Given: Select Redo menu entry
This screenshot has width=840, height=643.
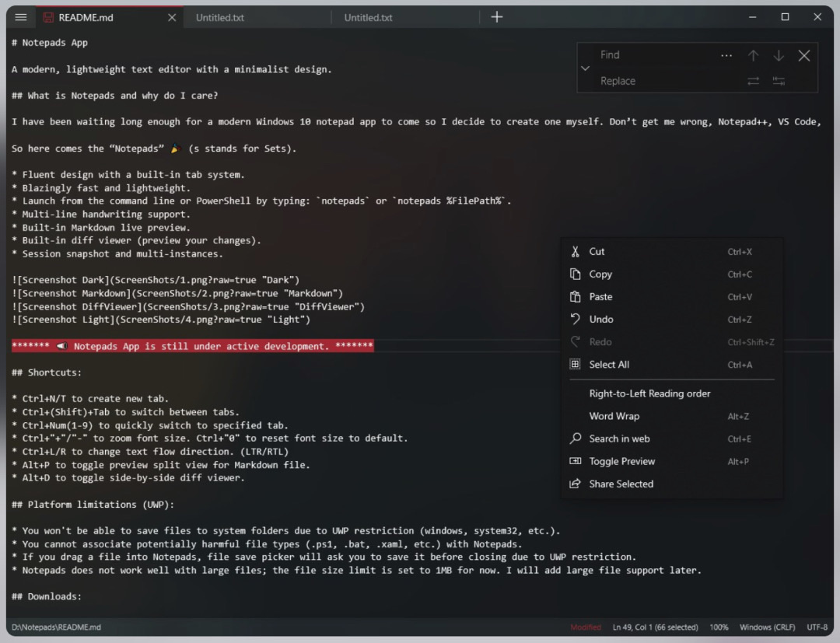Looking at the screenshot, I should 672,341.
